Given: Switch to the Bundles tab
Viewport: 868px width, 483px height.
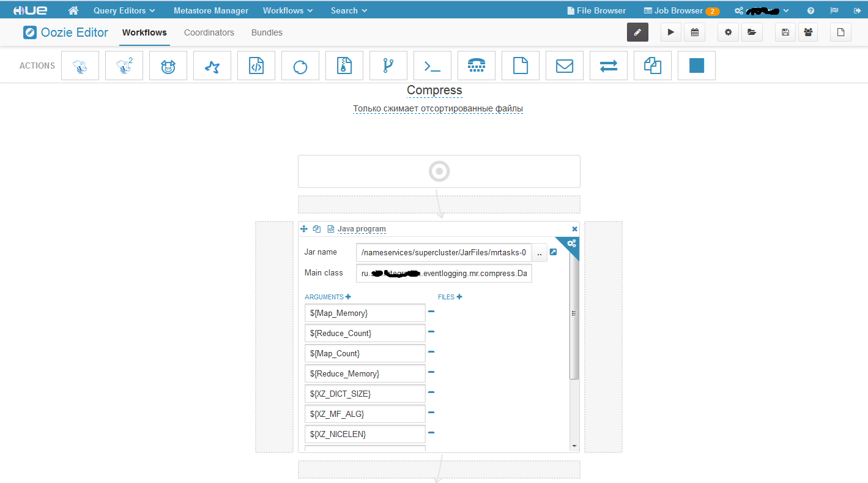Looking at the screenshot, I should pyautogui.click(x=267, y=32).
